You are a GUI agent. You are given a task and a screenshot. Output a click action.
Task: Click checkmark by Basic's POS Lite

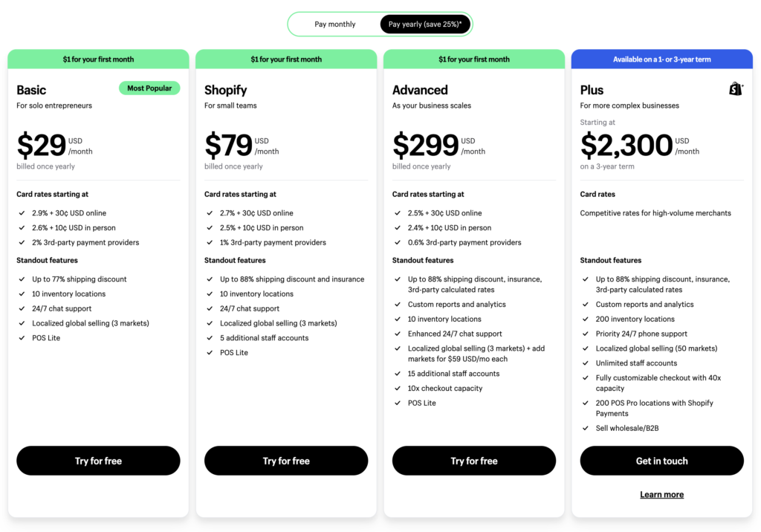tap(22, 338)
